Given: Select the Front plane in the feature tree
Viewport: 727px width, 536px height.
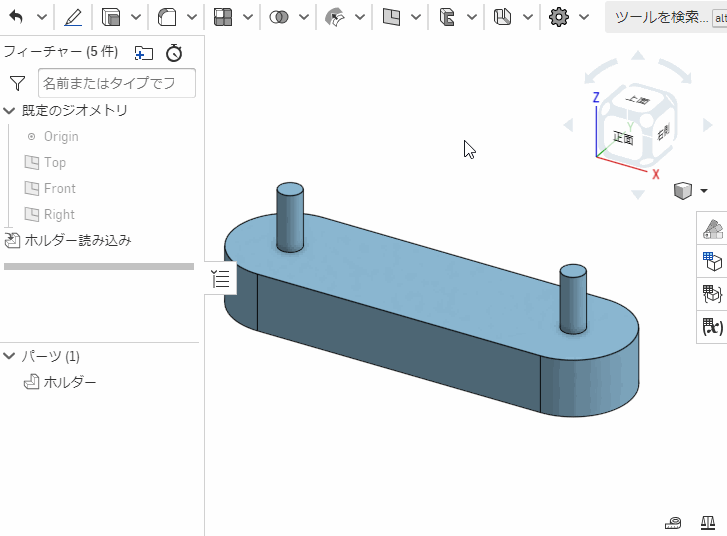Looking at the screenshot, I should pyautogui.click(x=59, y=188).
